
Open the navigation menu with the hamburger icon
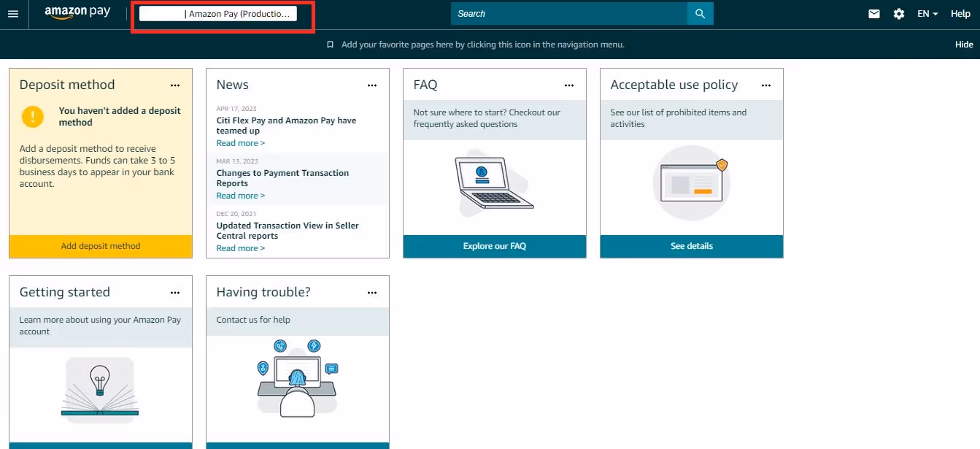point(12,13)
